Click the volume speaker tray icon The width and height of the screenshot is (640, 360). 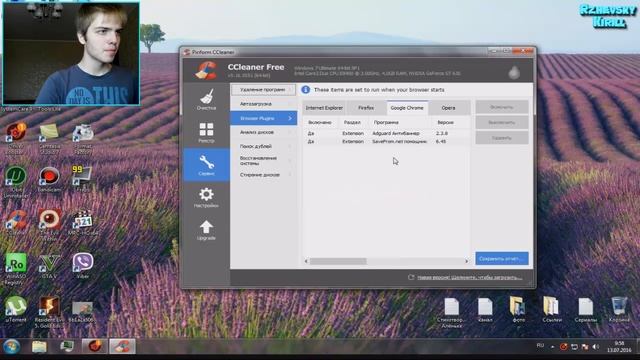[x=596, y=347]
